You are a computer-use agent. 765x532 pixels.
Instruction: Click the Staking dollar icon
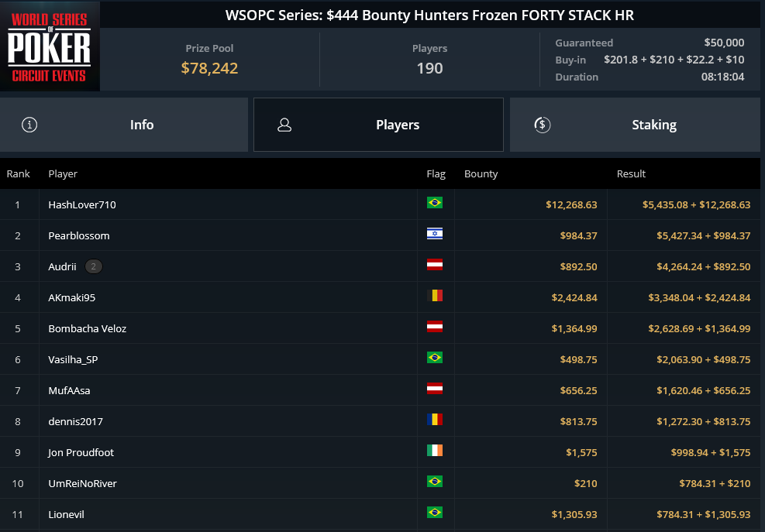[x=542, y=125]
